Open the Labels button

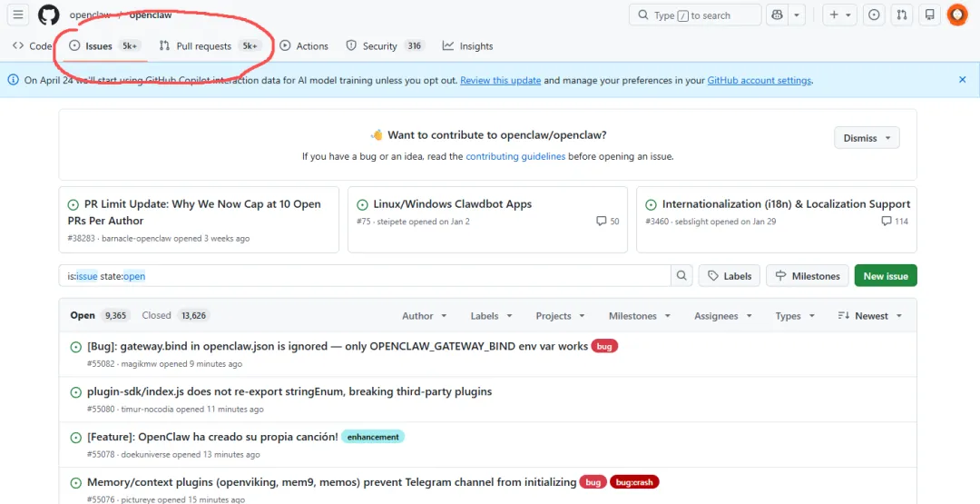coord(730,276)
